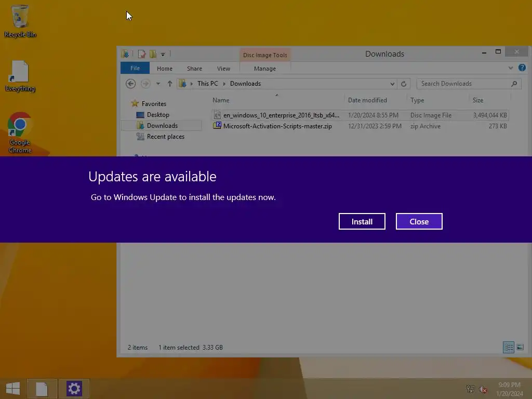Open the Recycle Bin desktop icon
This screenshot has width=532, height=399.
click(20, 21)
